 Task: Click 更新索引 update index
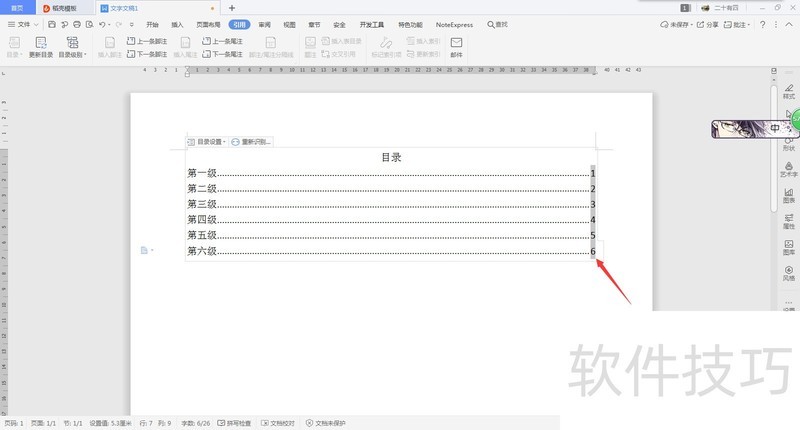point(423,54)
